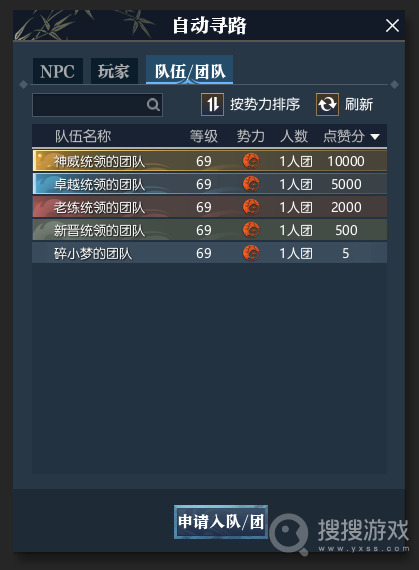
Task: Switch to the NPC tab
Action: pos(57,71)
